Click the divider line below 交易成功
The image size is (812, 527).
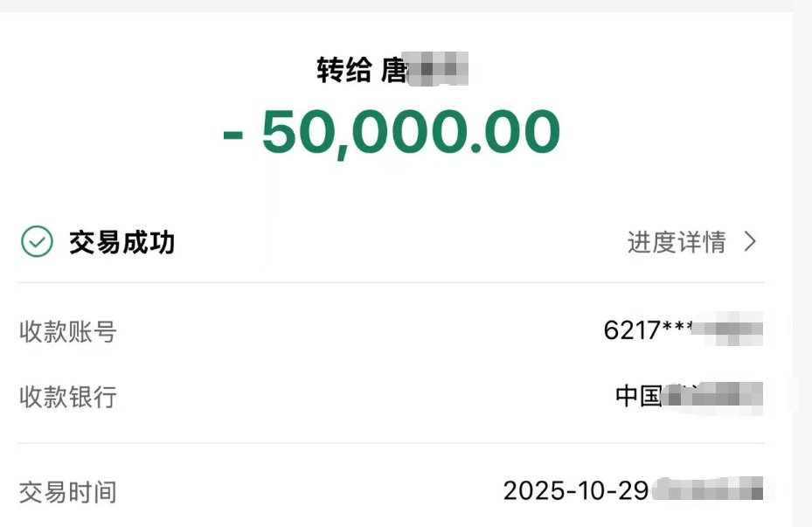coord(392,282)
